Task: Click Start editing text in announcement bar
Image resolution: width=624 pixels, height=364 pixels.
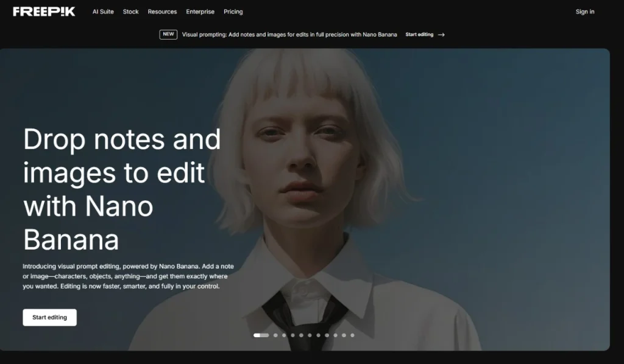Action: (x=419, y=35)
